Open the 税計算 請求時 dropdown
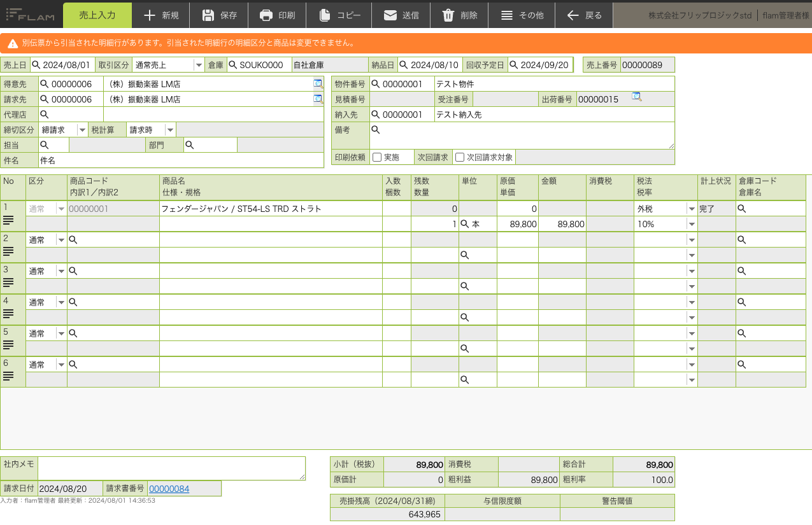Viewport: 812px width, 525px height. 170,130
